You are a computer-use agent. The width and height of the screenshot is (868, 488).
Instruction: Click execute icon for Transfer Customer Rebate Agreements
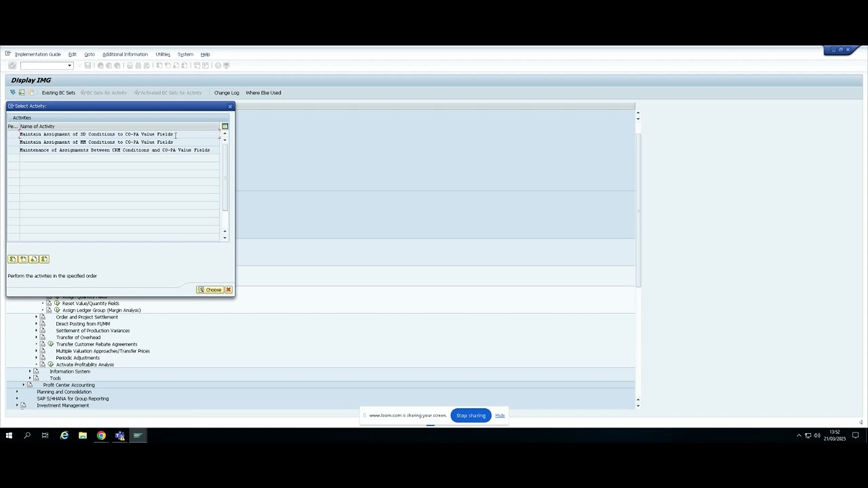(x=51, y=344)
